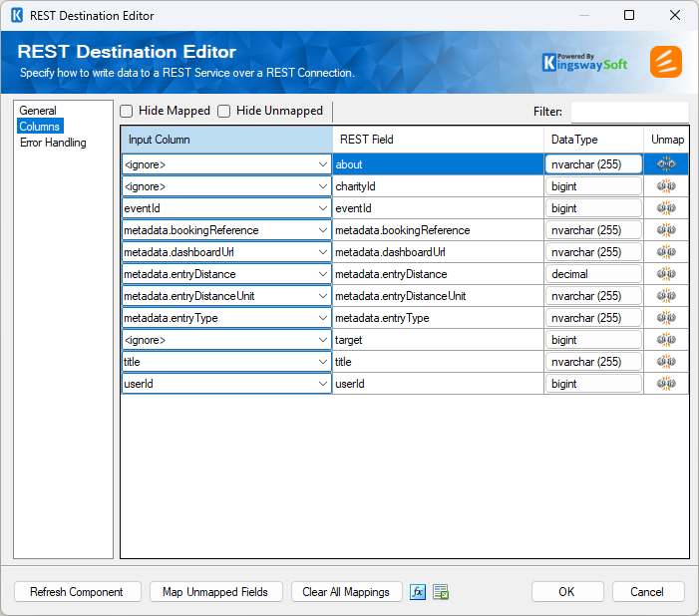Click unmap icon for eventId row
This screenshot has width=699, height=616.
tap(666, 207)
